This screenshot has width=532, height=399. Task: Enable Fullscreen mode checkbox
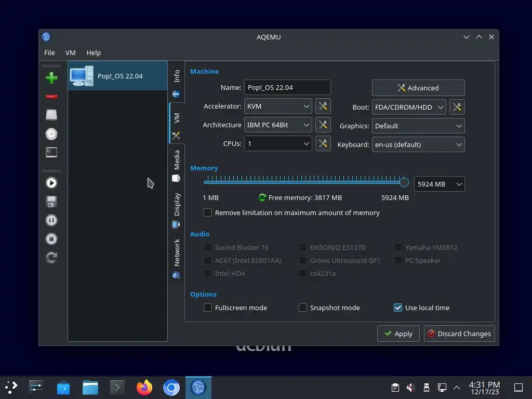click(208, 308)
